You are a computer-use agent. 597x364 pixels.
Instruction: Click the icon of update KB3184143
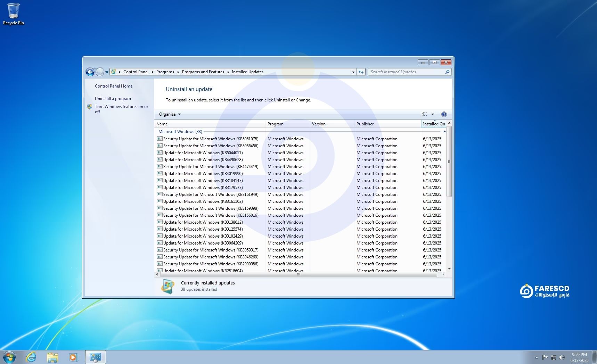[160, 180]
